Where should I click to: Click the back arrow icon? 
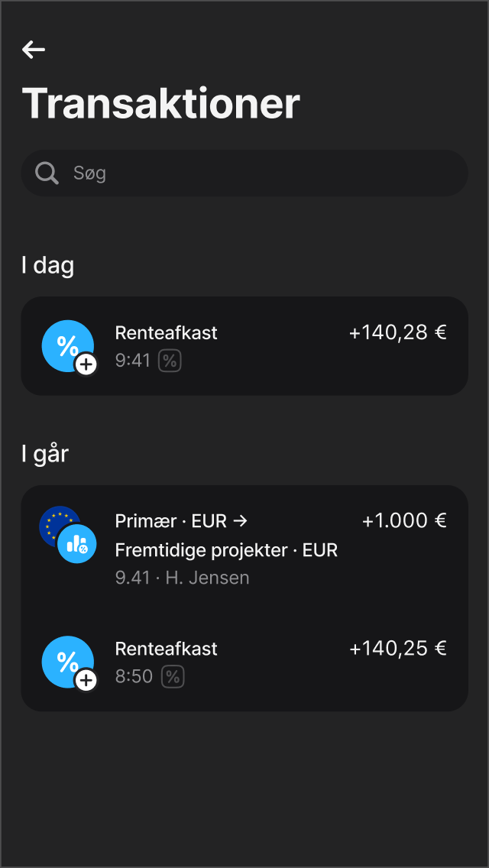coord(34,50)
